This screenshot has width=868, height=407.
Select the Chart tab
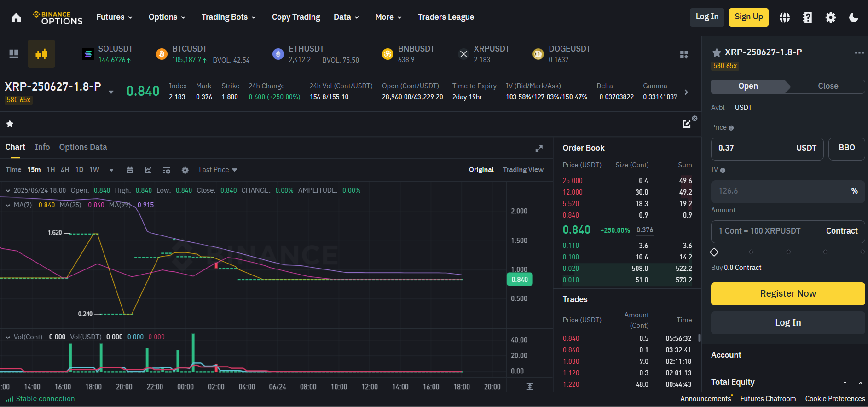[15, 147]
